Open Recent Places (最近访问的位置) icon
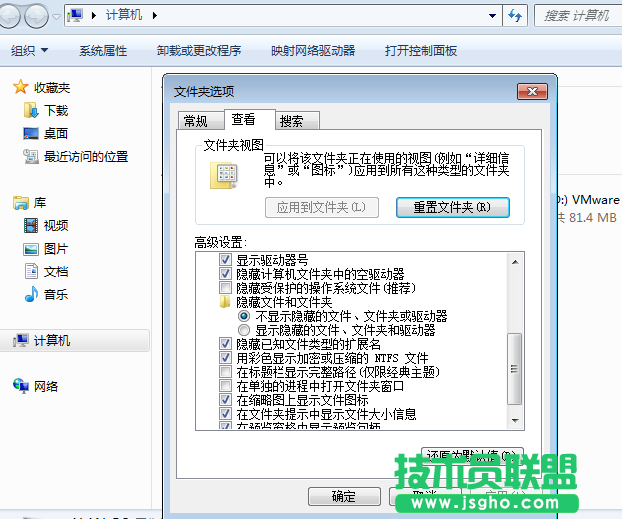The width and height of the screenshot is (622, 519). pos(30,157)
